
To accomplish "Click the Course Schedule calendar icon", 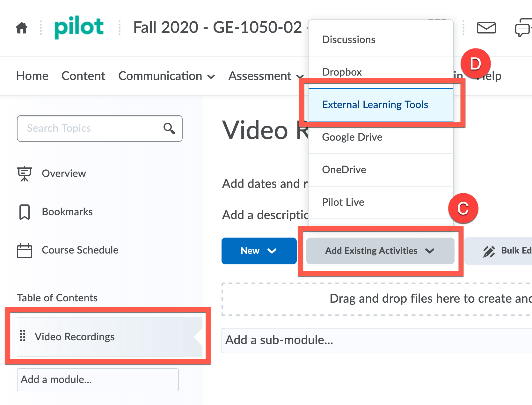I will pyautogui.click(x=25, y=250).
